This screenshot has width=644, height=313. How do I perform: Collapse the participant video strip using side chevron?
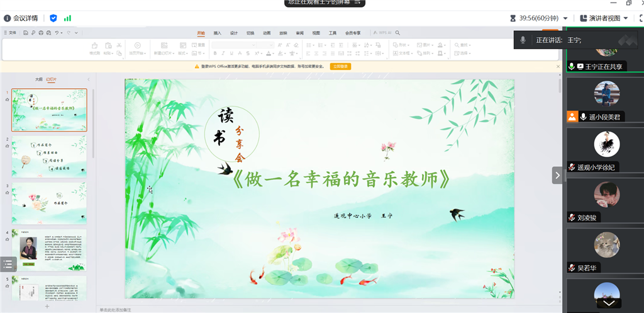coord(557,175)
